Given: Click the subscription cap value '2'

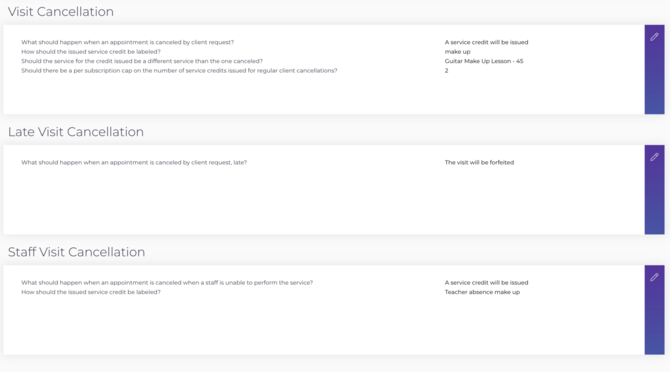Looking at the screenshot, I should 447,70.
